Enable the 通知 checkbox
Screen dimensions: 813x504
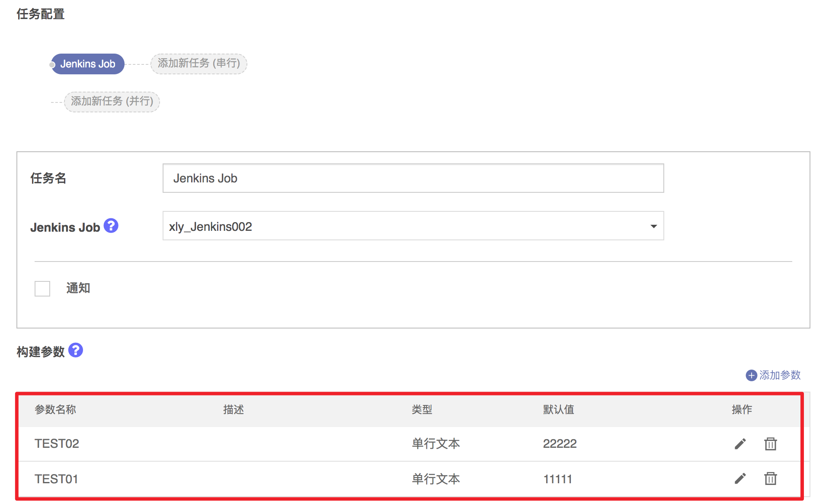tap(42, 289)
